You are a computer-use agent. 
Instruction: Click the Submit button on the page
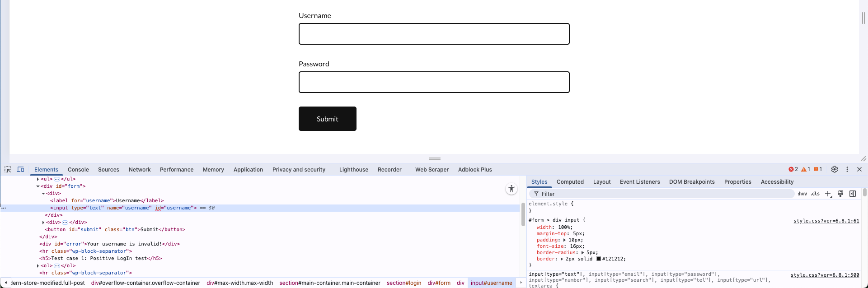[x=328, y=119]
